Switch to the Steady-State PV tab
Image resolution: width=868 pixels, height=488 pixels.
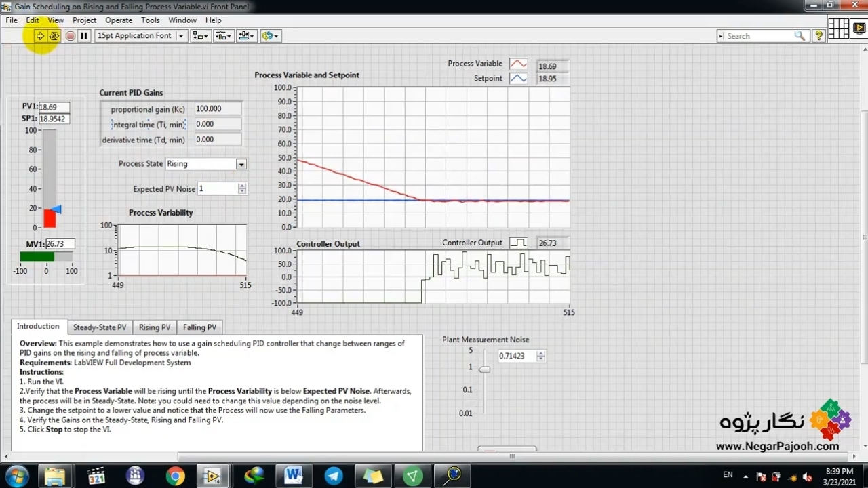[100, 327]
